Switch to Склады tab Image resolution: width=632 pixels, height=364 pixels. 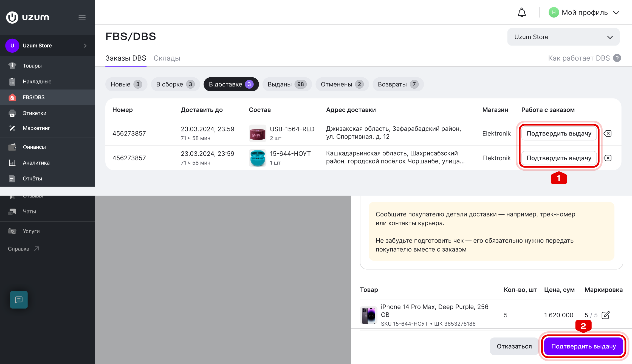167,58
